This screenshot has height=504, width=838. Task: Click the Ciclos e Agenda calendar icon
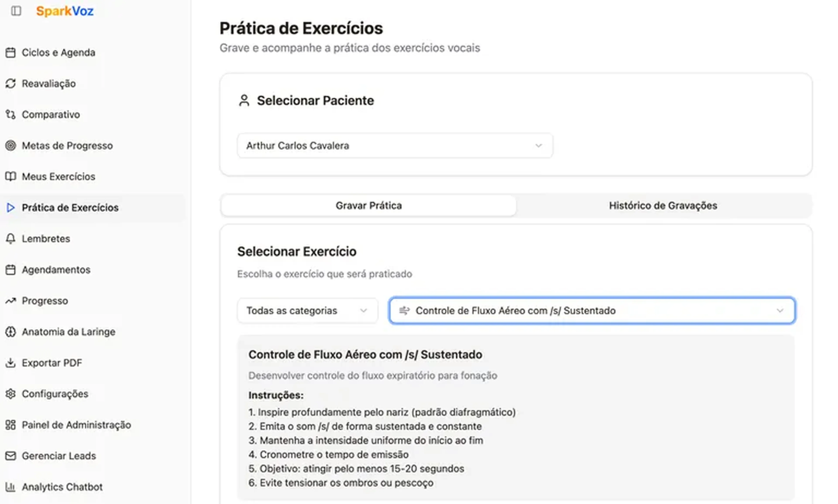[x=10, y=53]
